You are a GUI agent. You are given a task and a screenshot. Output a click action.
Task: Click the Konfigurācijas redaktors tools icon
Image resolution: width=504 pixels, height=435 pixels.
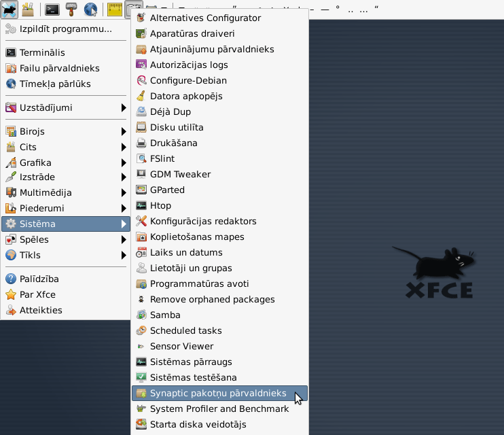[141, 221]
